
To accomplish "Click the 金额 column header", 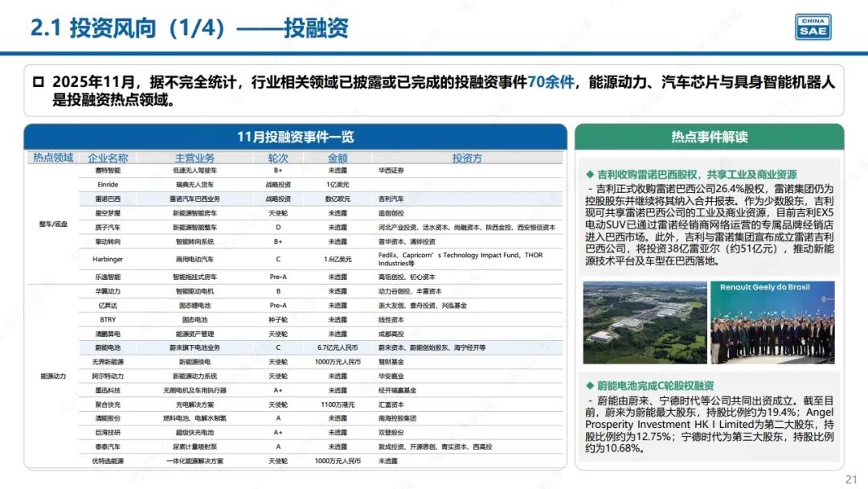I will (338, 158).
